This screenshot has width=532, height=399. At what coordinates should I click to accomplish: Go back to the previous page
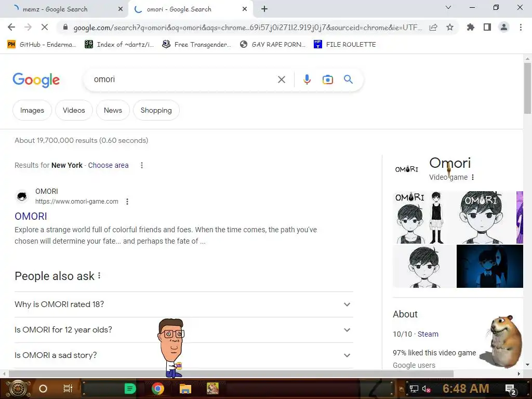(11, 27)
